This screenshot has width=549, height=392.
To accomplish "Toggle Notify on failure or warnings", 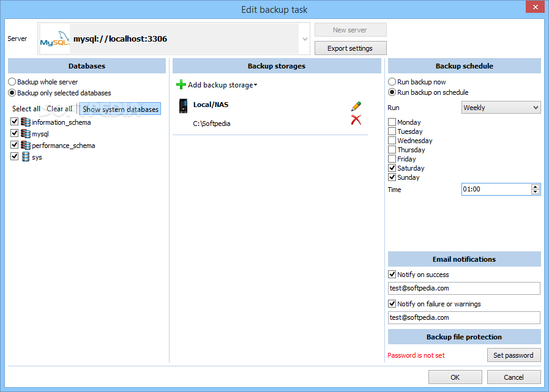I will [392, 304].
